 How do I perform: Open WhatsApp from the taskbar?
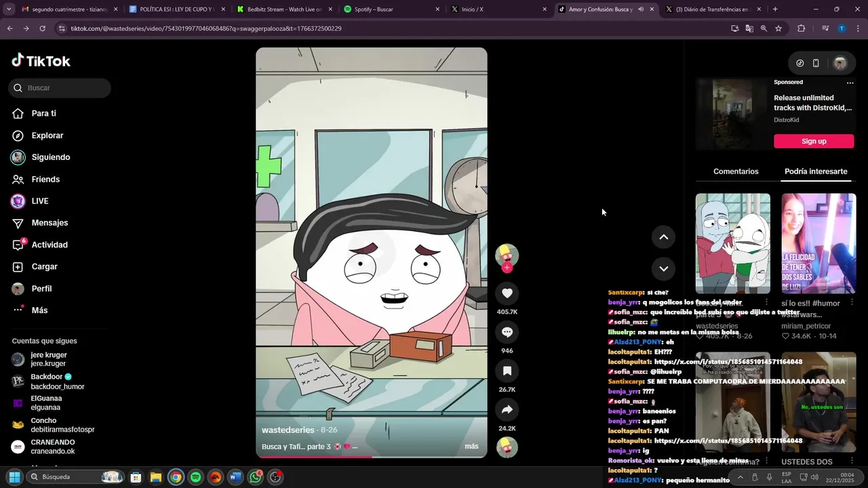click(255, 477)
